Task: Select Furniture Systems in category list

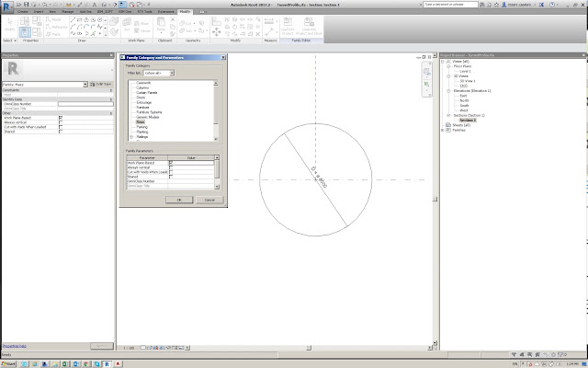Action: [149, 112]
